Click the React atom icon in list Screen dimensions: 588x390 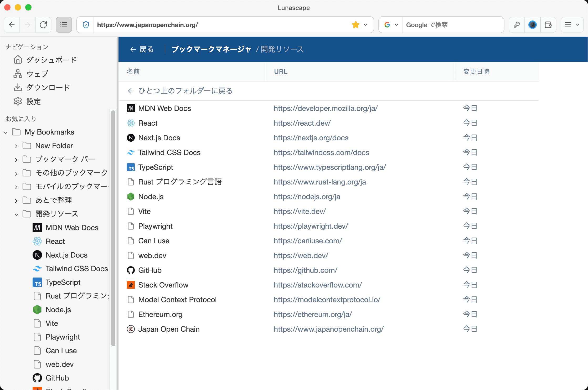tap(131, 123)
